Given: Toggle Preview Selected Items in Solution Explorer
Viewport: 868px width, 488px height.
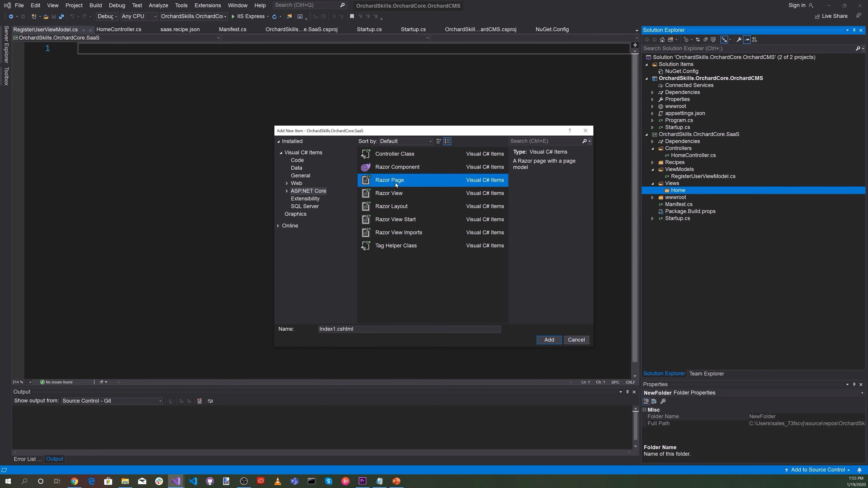Looking at the screenshot, I should (747, 40).
